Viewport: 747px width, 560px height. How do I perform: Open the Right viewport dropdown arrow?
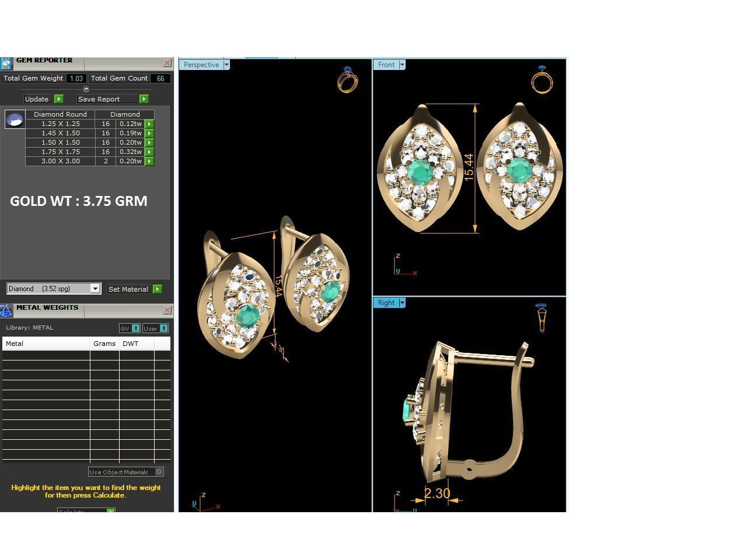click(x=402, y=303)
